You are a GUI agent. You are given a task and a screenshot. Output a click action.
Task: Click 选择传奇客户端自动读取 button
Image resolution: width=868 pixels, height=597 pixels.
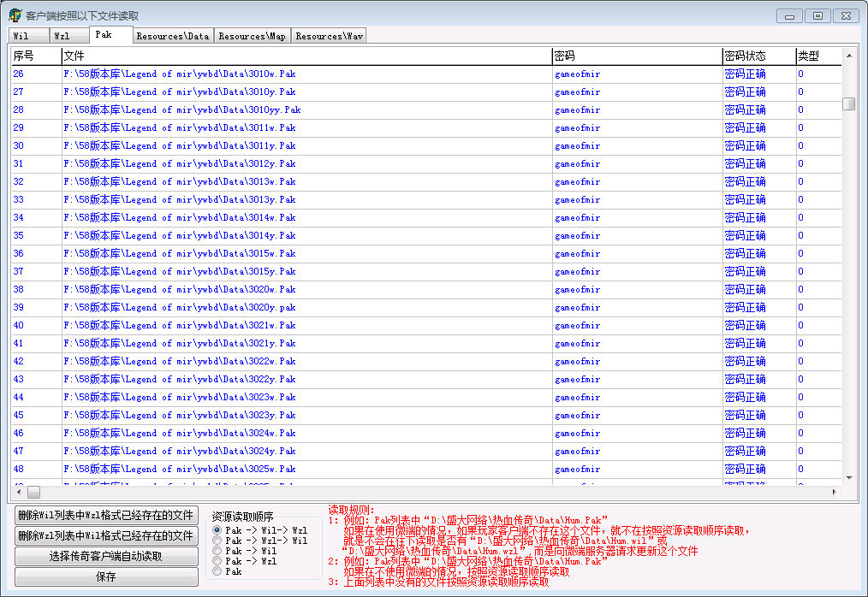(105, 557)
